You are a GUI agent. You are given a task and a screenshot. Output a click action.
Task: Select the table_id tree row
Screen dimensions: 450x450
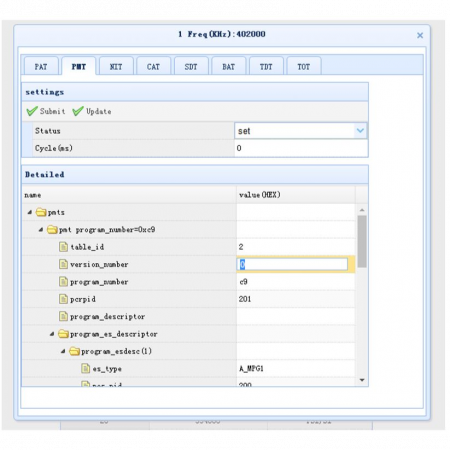(x=189, y=247)
